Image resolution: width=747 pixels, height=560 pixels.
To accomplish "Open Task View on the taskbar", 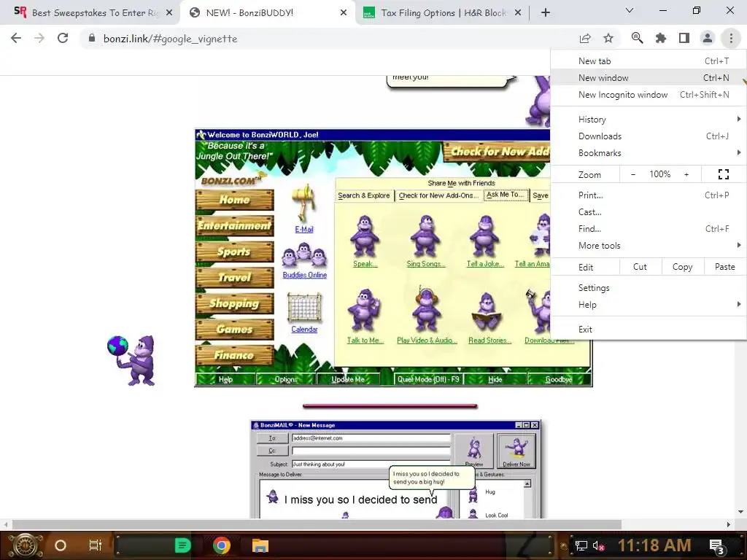I will (96, 545).
